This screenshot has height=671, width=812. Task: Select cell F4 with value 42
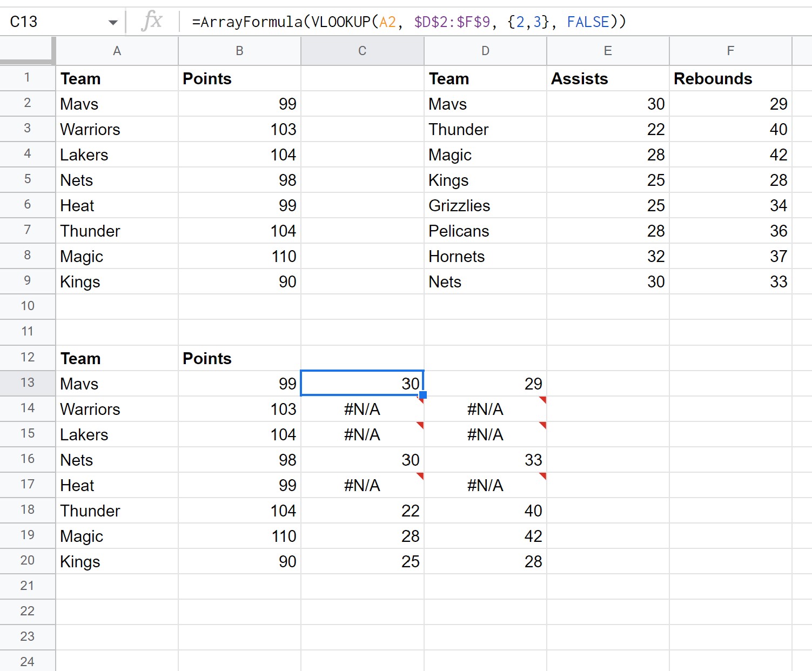730,155
